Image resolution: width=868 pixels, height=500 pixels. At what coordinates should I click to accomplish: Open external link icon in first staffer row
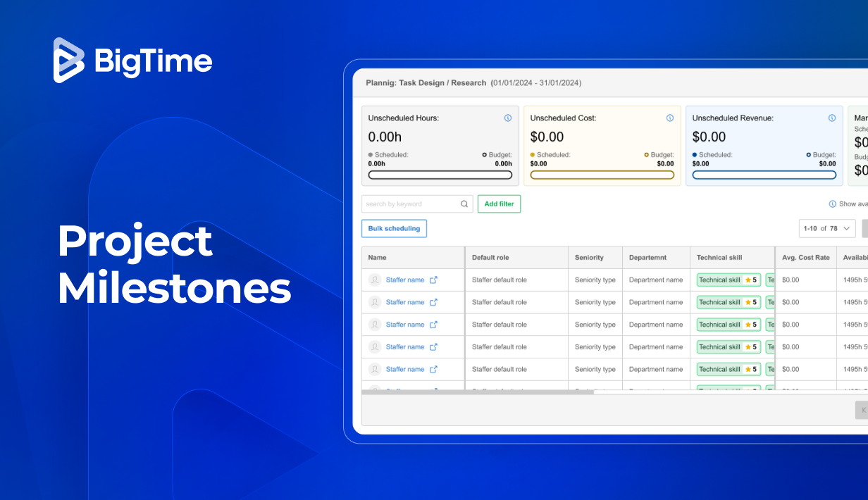434,280
